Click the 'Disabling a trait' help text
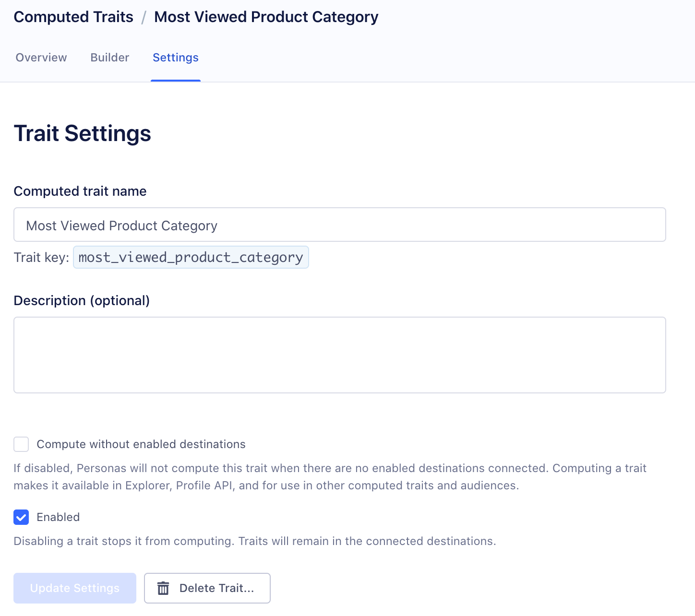 (254, 541)
